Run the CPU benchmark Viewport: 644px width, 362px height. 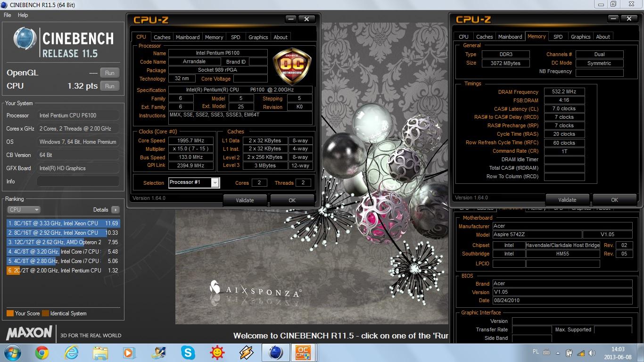[x=110, y=86]
